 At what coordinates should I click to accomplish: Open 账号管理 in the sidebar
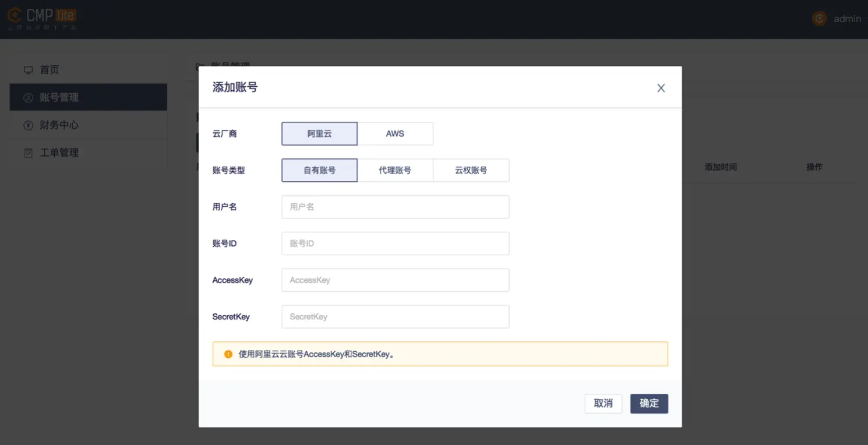coord(89,97)
